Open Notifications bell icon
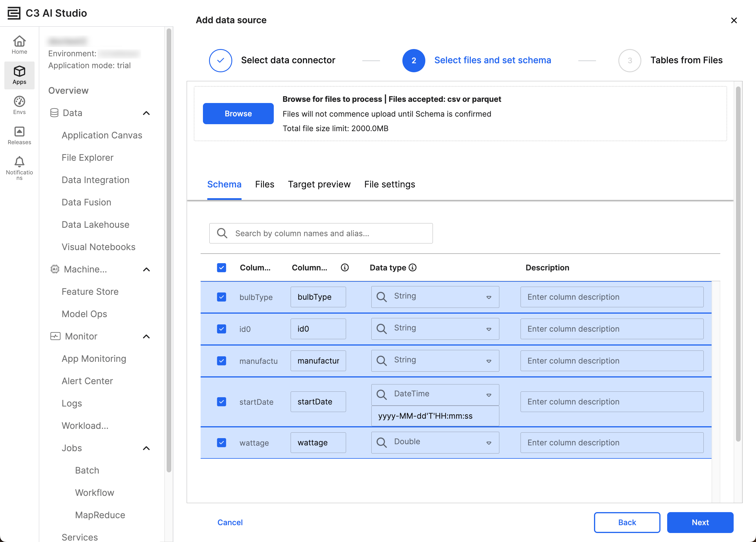Viewport: 756px width, 542px height. (x=19, y=162)
